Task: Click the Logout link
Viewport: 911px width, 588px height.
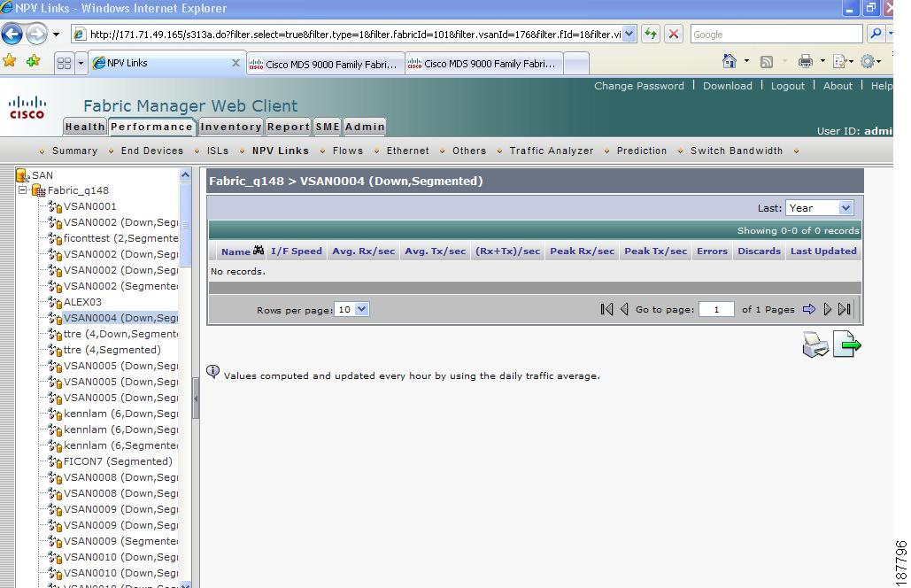Action: pos(787,86)
